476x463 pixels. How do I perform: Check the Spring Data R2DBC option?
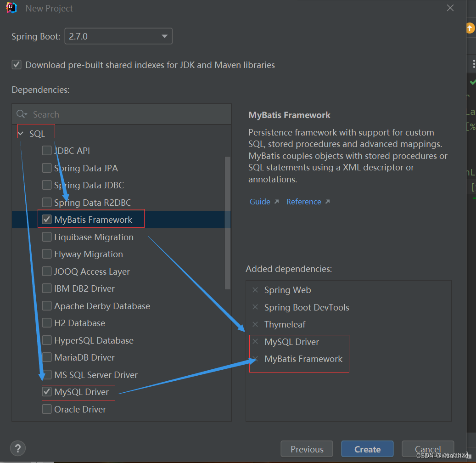click(x=47, y=203)
